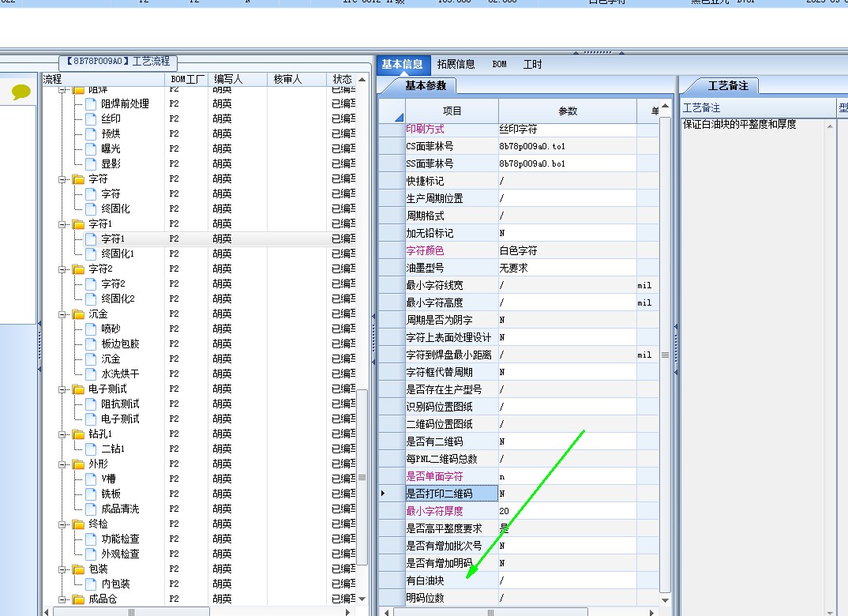Click the 项目 column header
Viewport: 848px width, 616px height.
click(x=452, y=111)
